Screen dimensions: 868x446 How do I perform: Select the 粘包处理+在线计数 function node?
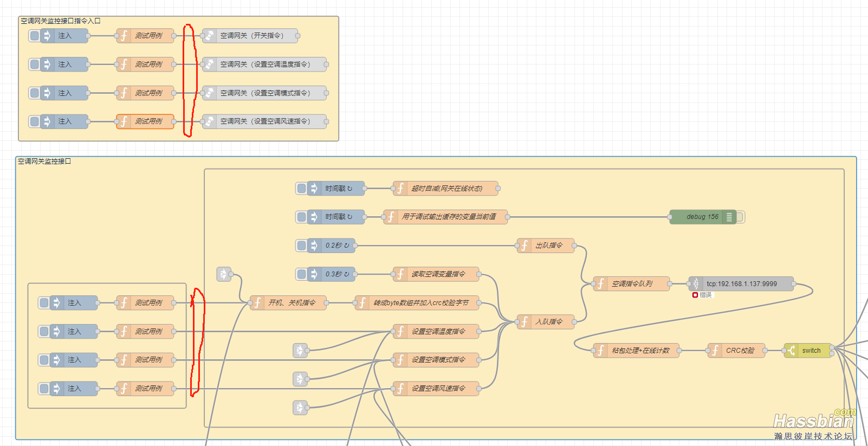pyautogui.click(x=636, y=351)
